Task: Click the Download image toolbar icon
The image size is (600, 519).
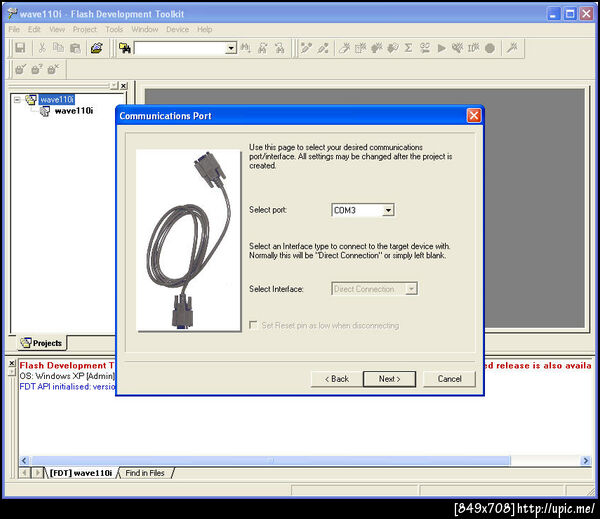Action: [x=393, y=48]
